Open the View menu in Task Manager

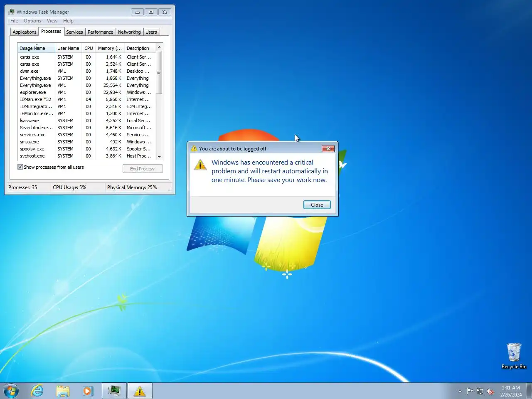point(52,21)
